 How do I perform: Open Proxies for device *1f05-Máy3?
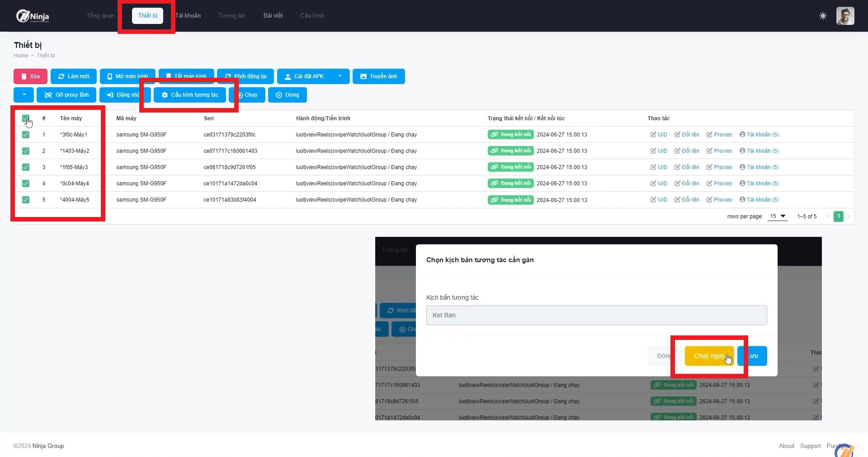[x=719, y=167]
